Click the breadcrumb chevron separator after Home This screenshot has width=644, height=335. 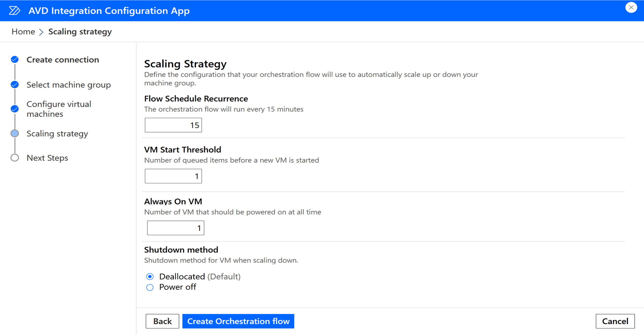tap(42, 32)
